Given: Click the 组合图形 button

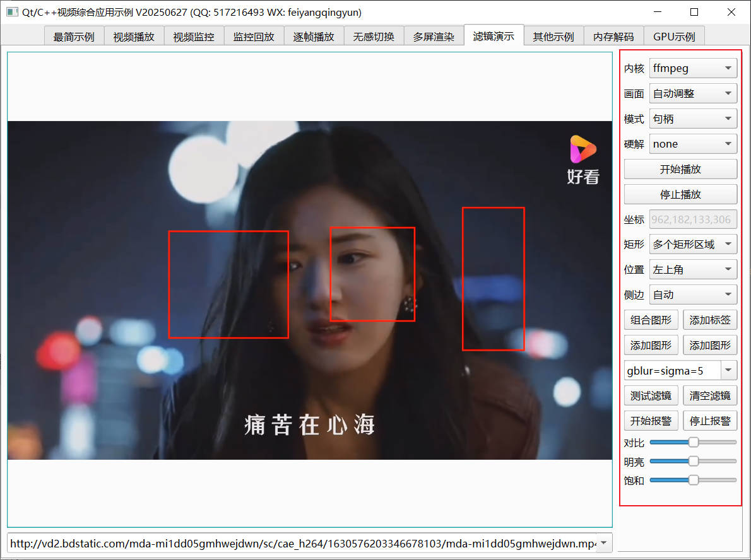Looking at the screenshot, I should point(651,320).
